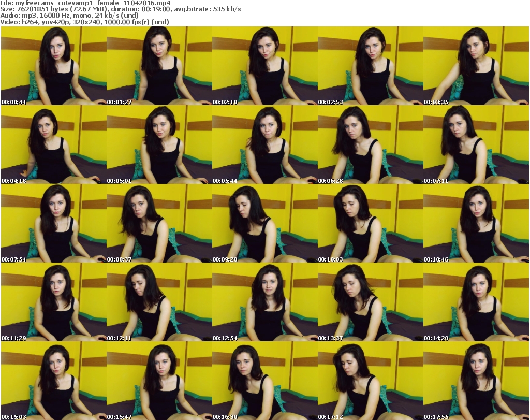Click the thumbnail timestamped 00:00:44
Image resolution: width=530 pixels, height=420 pixels.
pyautogui.click(x=53, y=66)
